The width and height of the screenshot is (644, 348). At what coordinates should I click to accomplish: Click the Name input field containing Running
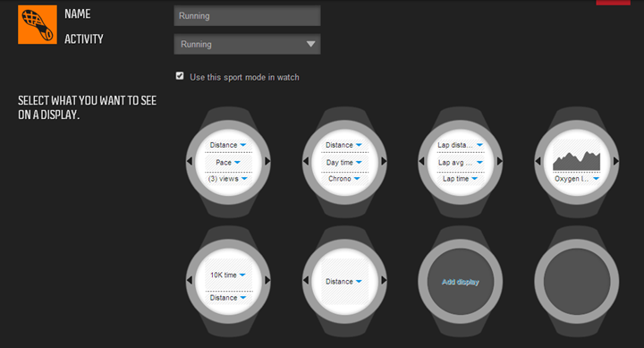point(247,15)
